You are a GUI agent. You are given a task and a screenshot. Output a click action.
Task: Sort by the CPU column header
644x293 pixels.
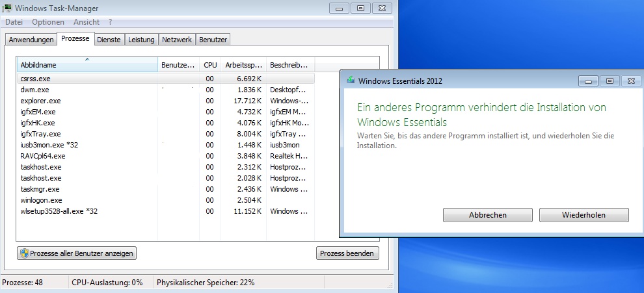click(210, 65)
